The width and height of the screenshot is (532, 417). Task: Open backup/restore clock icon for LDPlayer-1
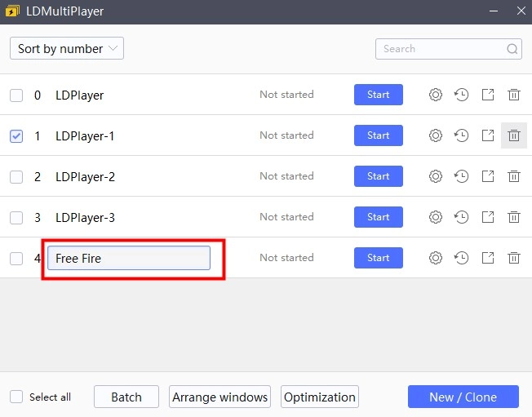tap(462, 135)
